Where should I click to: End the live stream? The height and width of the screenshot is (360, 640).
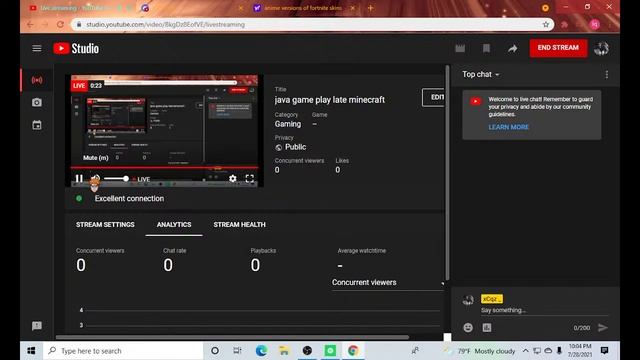[558, 48]
